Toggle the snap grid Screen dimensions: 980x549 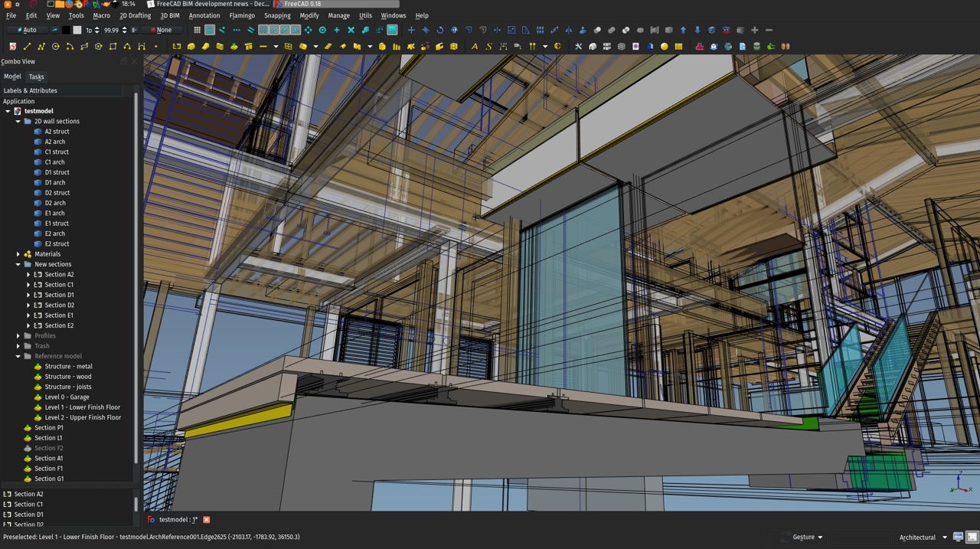point(198,30)
